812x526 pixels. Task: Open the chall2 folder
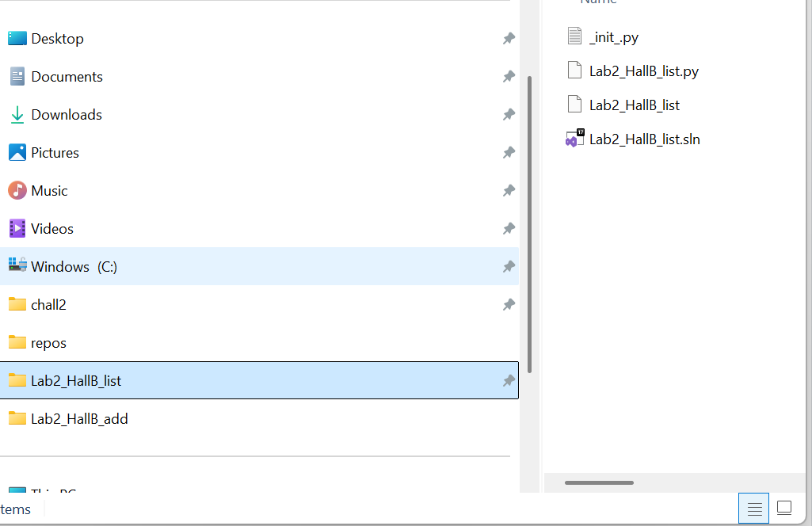pos(48,304)
